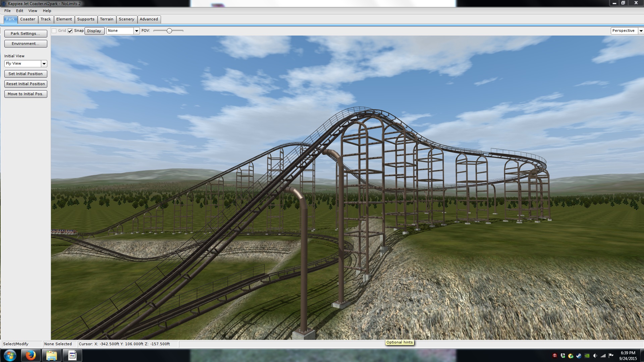Open the Dropbox tray icon
The width and height of the screenshot is (644, 362).
[563, 356]
